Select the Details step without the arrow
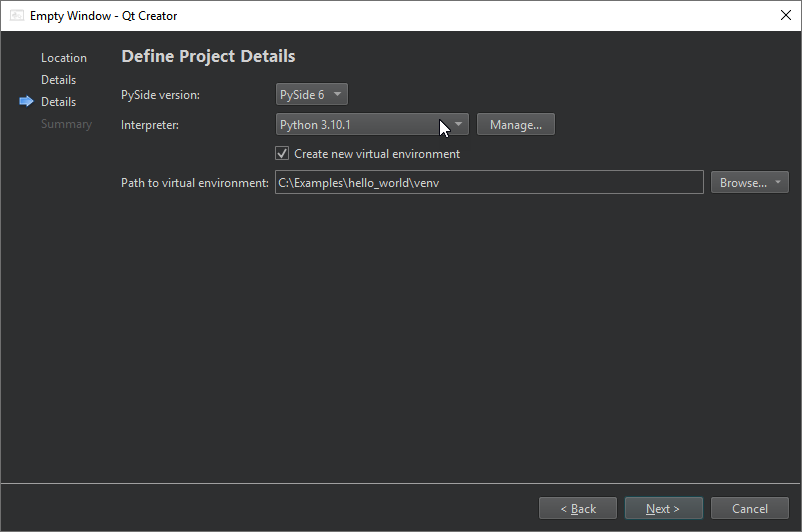Screen dimensions: 802x532 [58, 80]
